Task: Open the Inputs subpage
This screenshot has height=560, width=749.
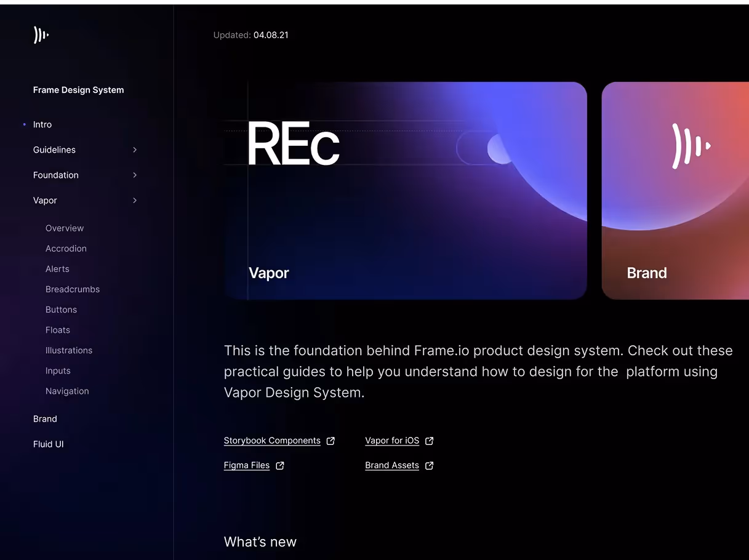Action: [58, 370]
